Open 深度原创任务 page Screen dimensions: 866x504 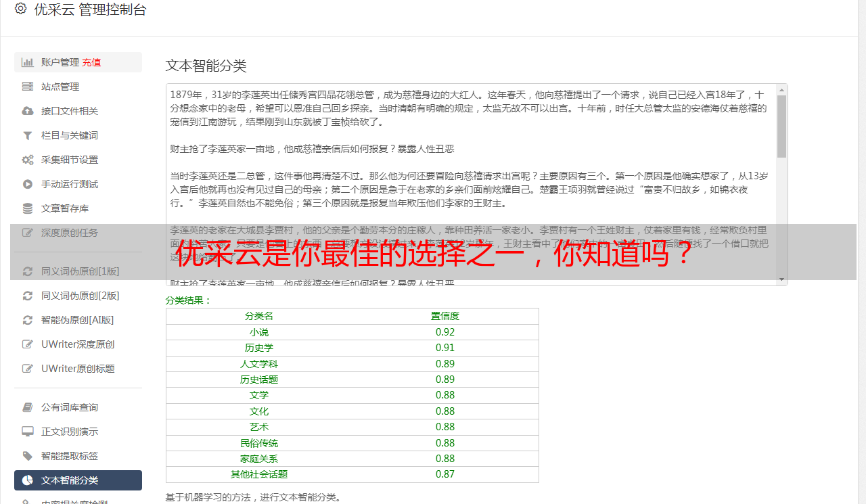[78, 233]
